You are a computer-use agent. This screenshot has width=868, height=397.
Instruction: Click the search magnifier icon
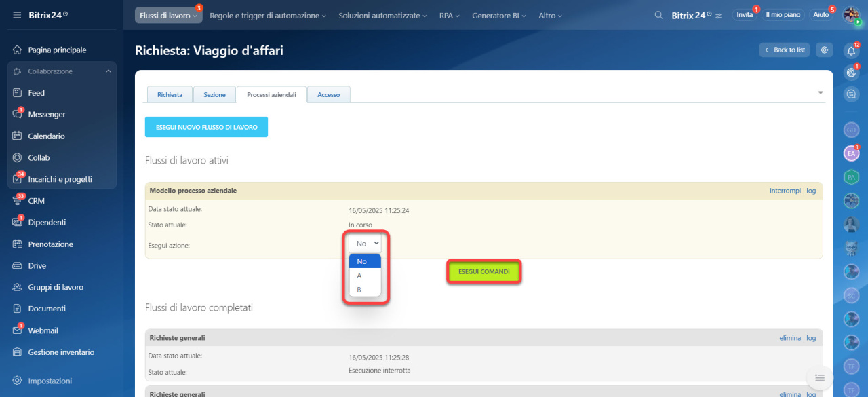pos(658,15)
